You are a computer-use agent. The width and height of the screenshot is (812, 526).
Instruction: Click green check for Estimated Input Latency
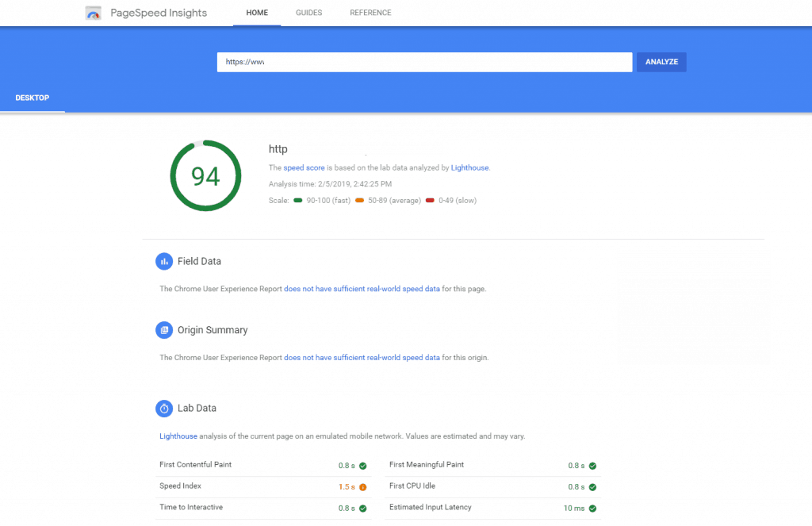click(592, 509)
